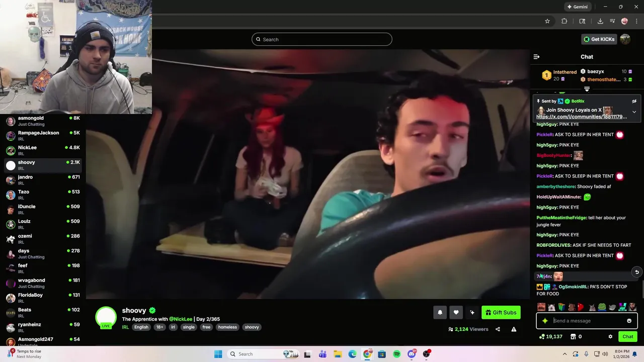The width and height of the screenshot is (644, 362).
Task: Open the Loulz channel in sidebar
Action: click(x=43, y=224)
